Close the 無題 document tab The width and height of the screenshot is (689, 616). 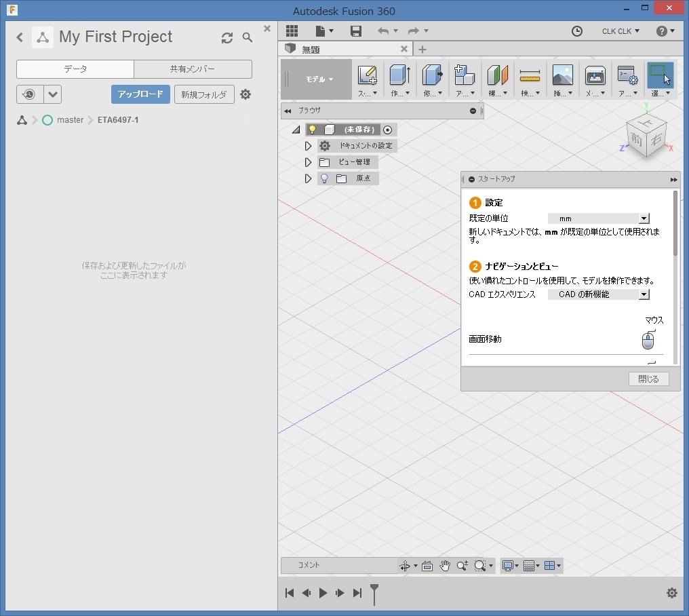point(403,49)
